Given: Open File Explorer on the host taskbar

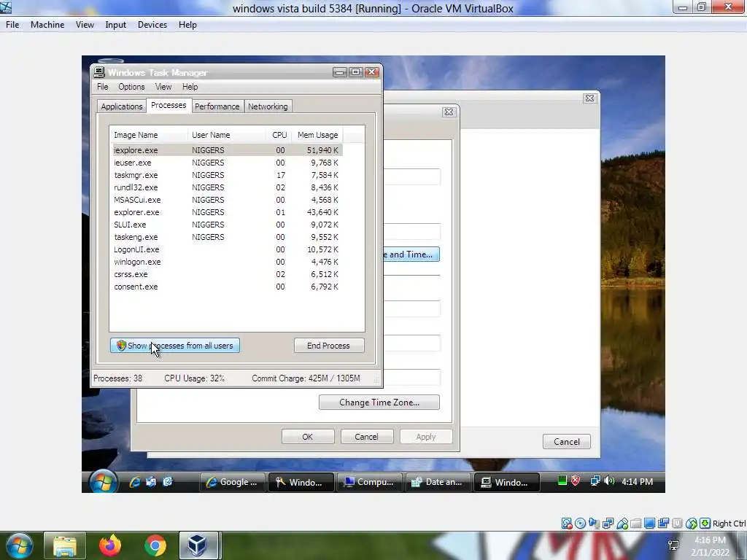Looking at the screenshot, I should click(65, 545).
